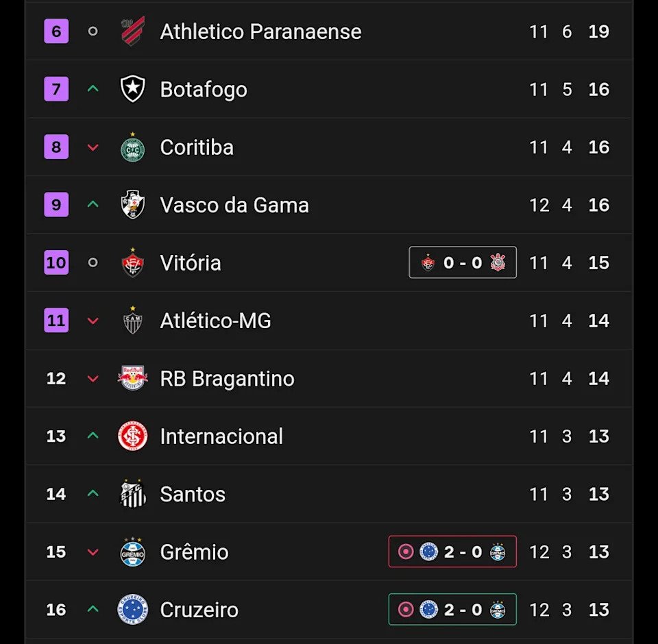Screen dimensions: 658x644
Task: Click the live indicator in Cruzeiro's score box
Action: [x=406, y=610]
